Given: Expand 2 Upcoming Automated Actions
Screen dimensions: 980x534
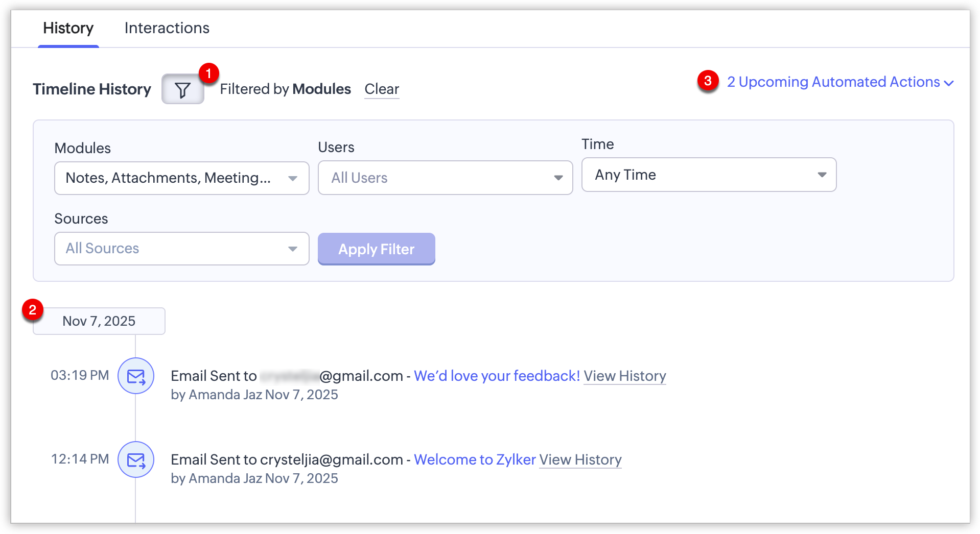Looking at the screenshot, I should coord(833,82).
